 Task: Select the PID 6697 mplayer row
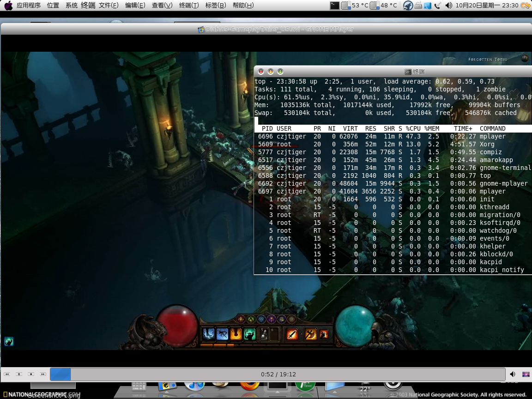click(393, 191)
